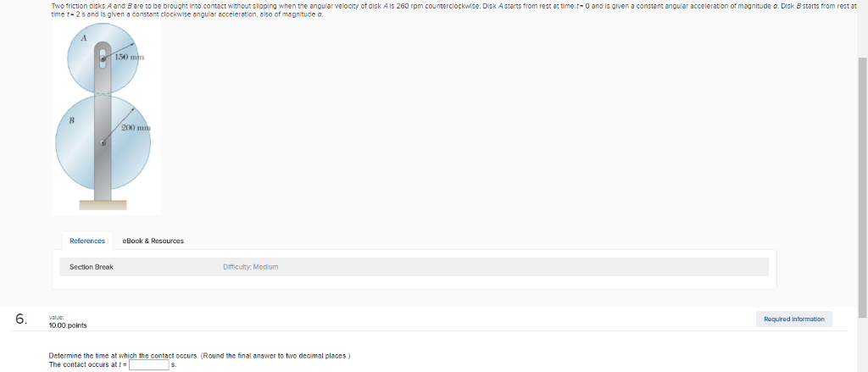The height and width of the screenshot is (372, 868).
Task: Click the gray vertical arm between disks
Action: click(x=103, y=94)
